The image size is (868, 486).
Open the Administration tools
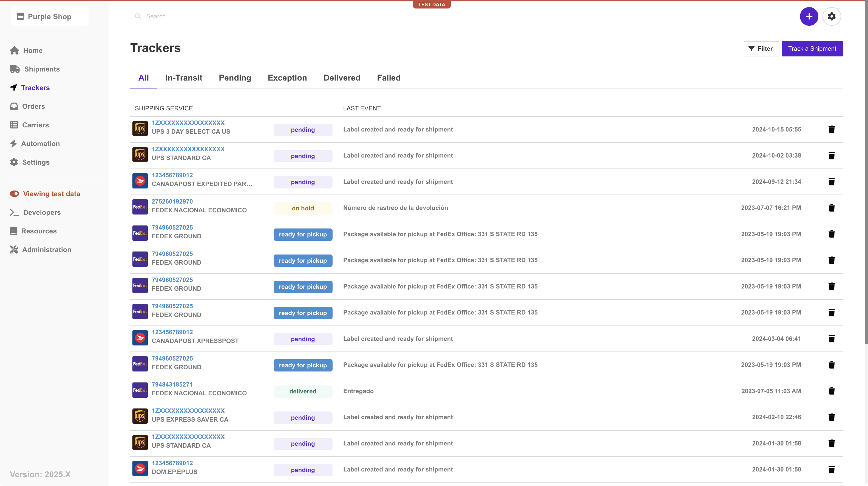(47, 250)
